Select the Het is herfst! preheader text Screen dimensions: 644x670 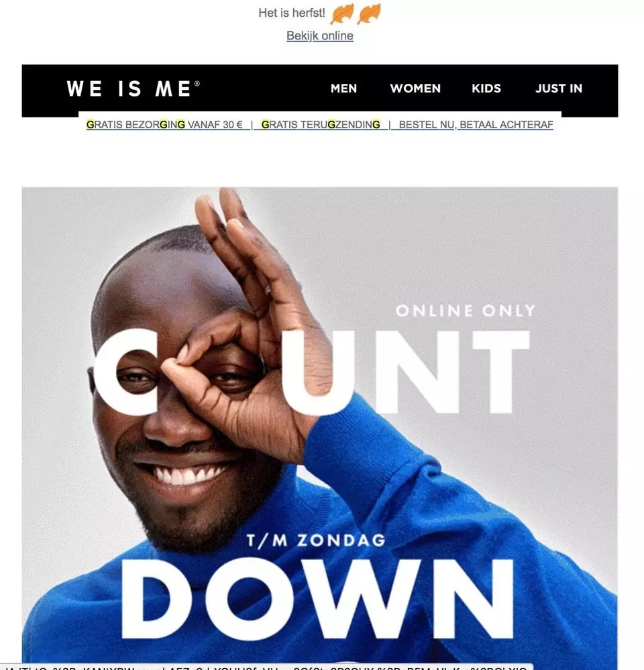[x=292, y=13]
